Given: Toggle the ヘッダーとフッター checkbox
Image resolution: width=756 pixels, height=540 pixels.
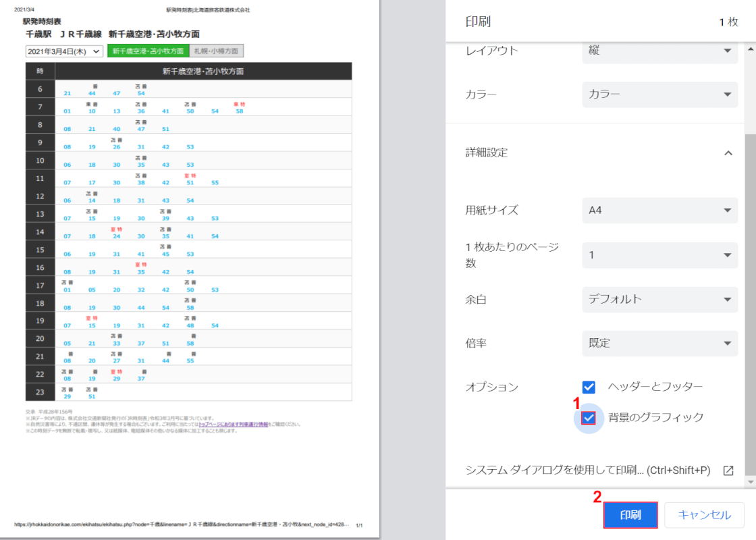Looking at the screenshot, I should pos(589,387).
